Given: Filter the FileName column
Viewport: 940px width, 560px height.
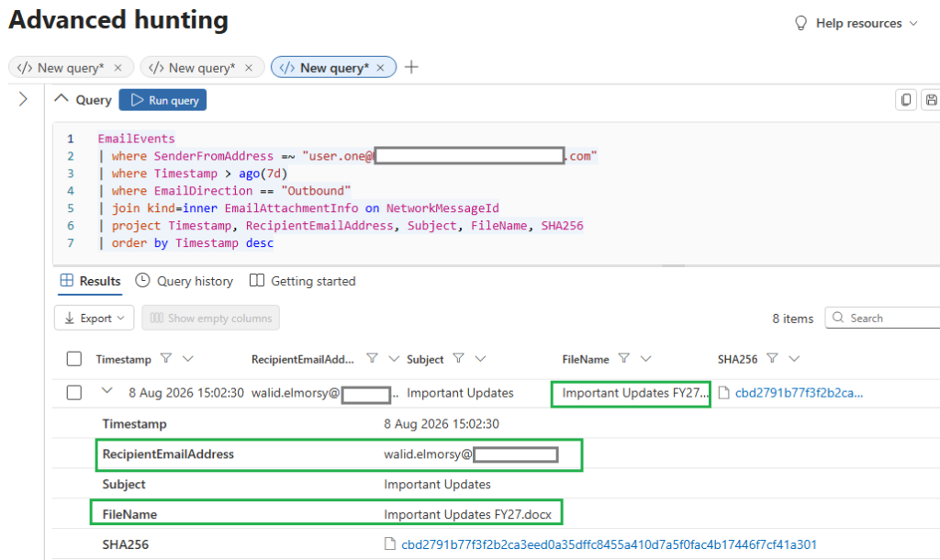Looking at the screenshot, I should click(x=624, y=359).
